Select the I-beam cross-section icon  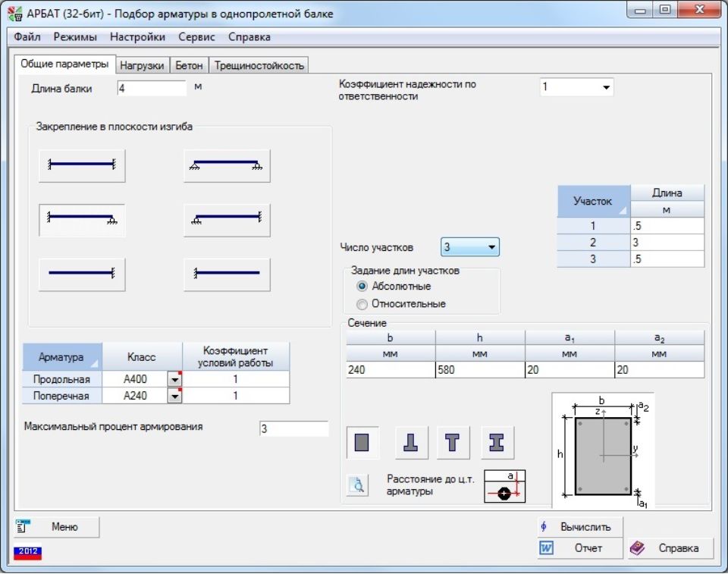[x=497, y=442]
